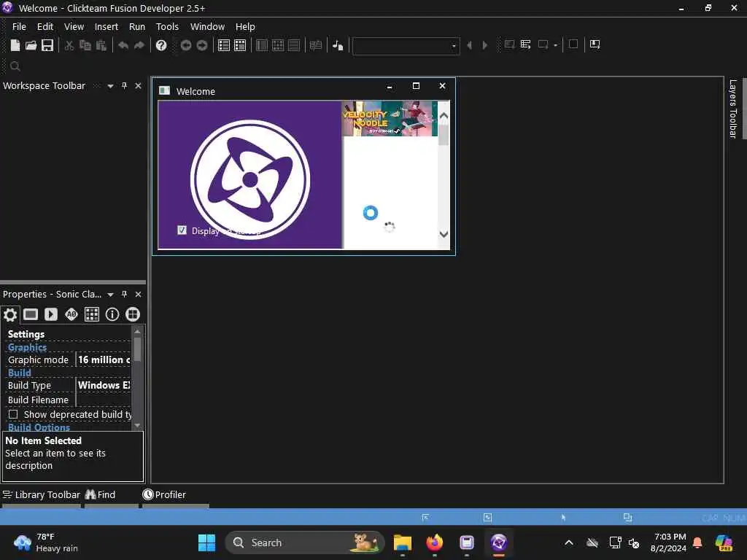
Task: Pin the Workspace Toolbar panel
Action: tap(124, 86)
